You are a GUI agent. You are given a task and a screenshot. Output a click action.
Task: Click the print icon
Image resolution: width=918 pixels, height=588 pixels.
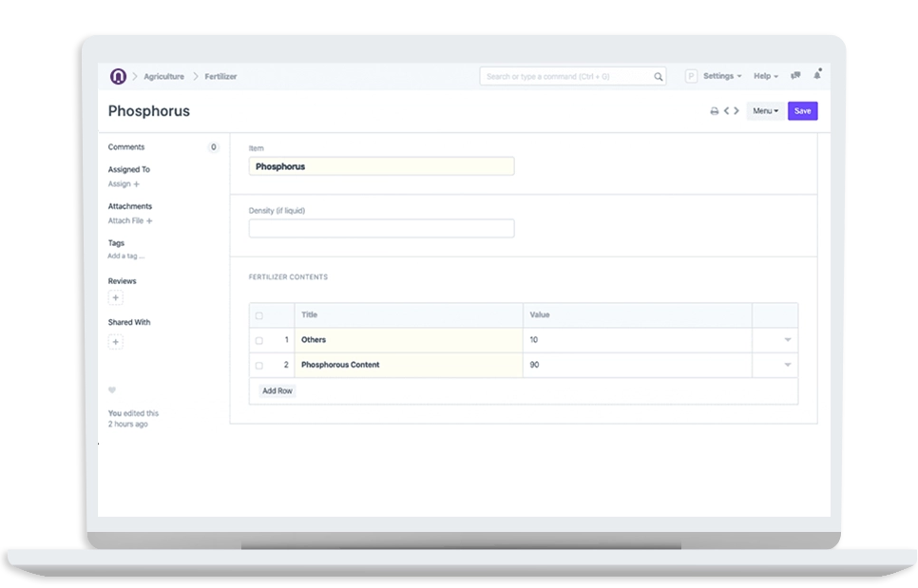coord(714,111)
